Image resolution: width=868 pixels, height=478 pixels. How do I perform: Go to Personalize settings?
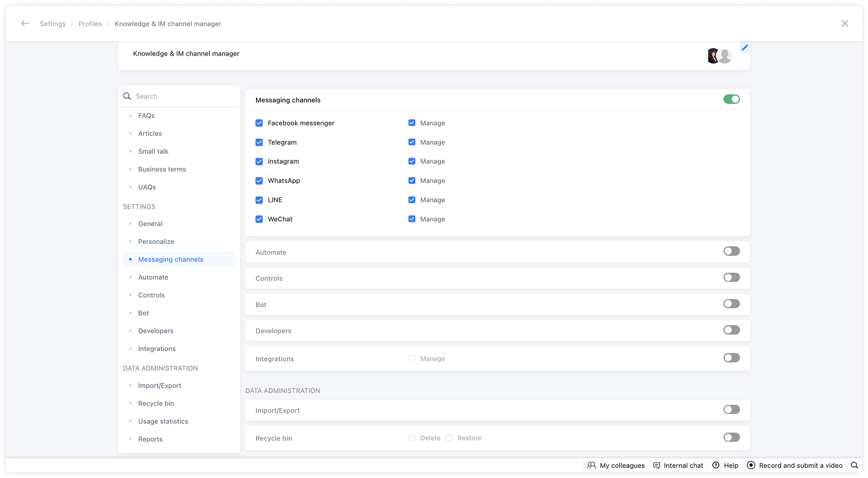(x=156, y=242)
